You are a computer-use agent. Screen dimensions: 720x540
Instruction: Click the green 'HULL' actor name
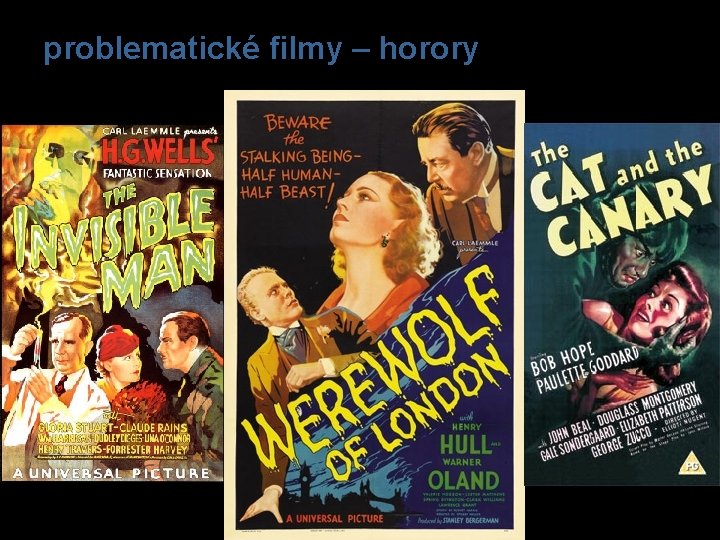(465, 444)
